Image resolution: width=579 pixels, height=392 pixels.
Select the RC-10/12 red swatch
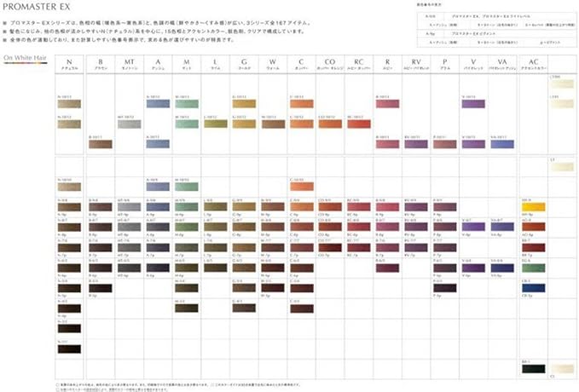click(x=359, y=124)
